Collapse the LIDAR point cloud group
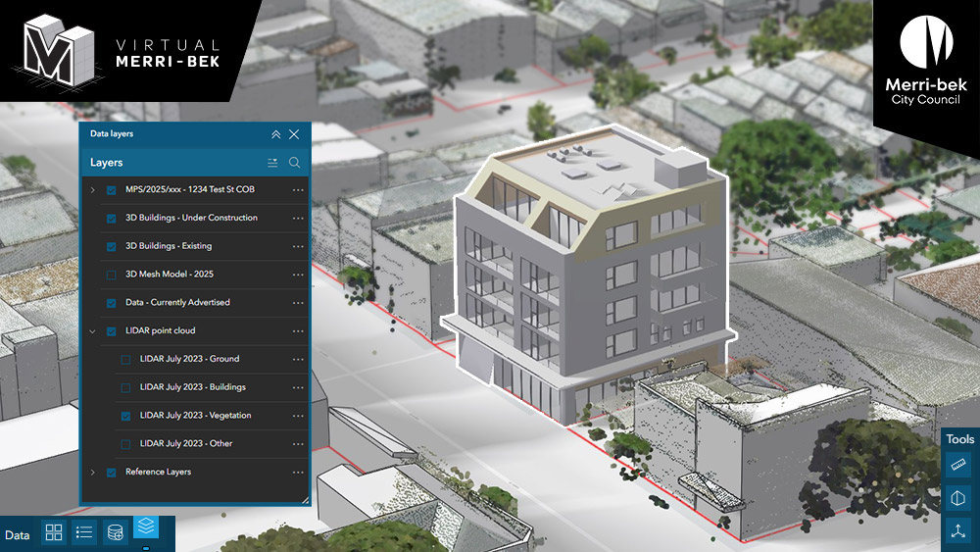This screenshot has height=552, width=980. tap(93, 331)
